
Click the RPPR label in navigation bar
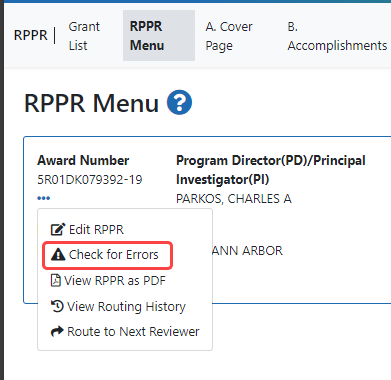tap(31, 35)
